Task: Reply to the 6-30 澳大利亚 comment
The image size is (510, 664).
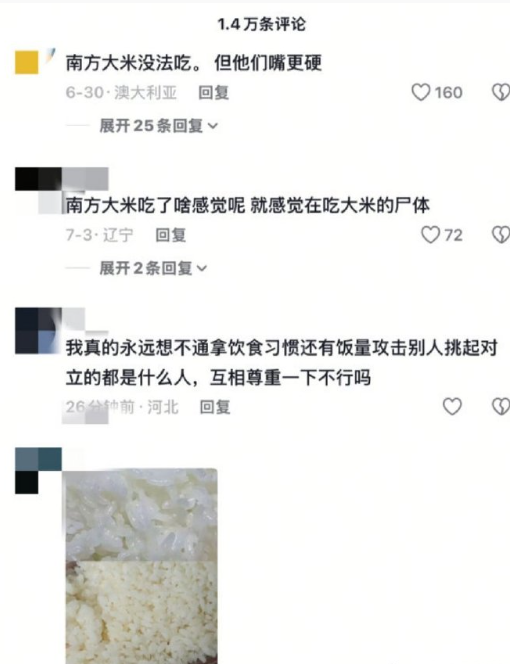Action: [x=214, y=92]
